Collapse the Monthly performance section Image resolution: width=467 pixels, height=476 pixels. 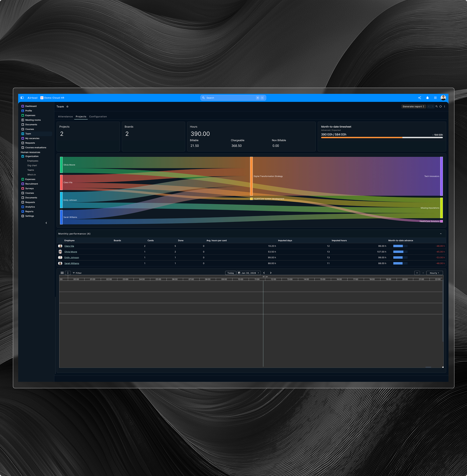441,234
